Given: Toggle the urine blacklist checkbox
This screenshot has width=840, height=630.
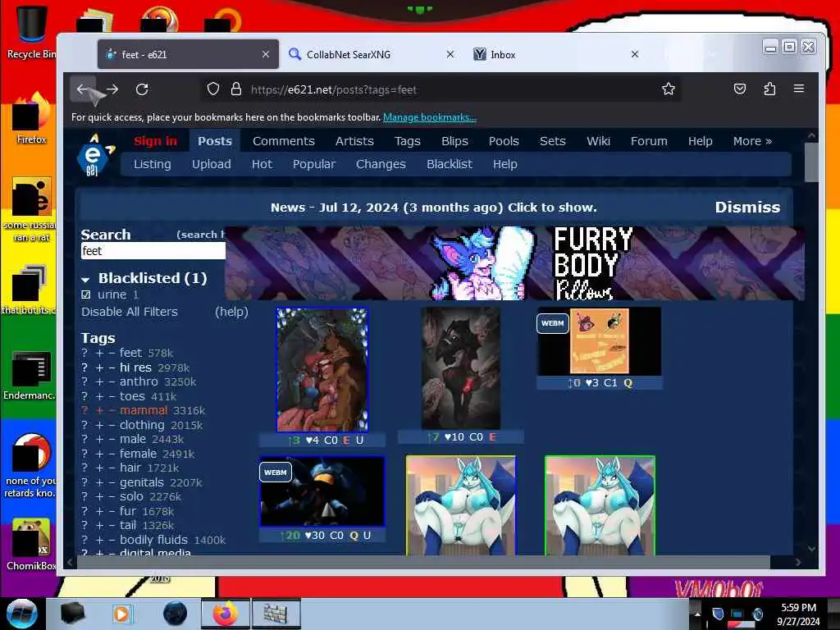Looking at the screenshot, I should click(85, 294).
